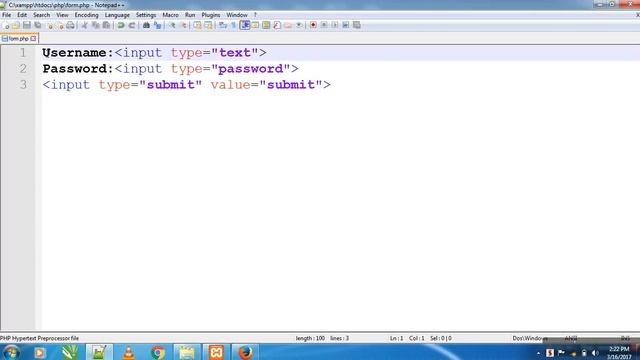The width and height of the screenshot is (640, 360).
Task: Click the Zoom In toolbar icon
Action: click(172, 25)
